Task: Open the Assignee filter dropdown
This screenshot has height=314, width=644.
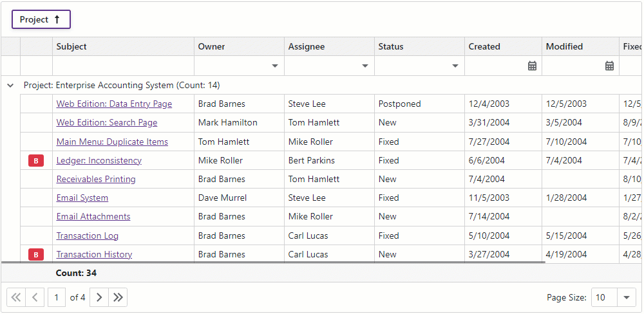Action: 365,66
